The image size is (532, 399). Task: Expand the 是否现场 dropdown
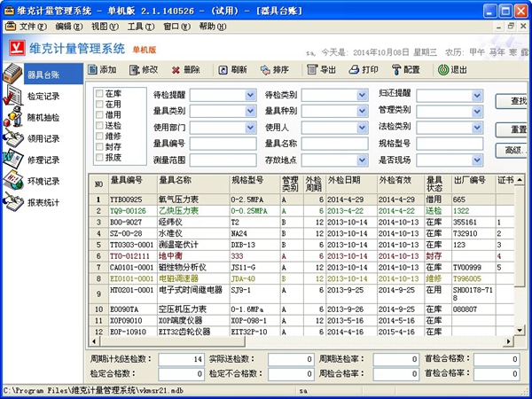[x=477, y=160]
